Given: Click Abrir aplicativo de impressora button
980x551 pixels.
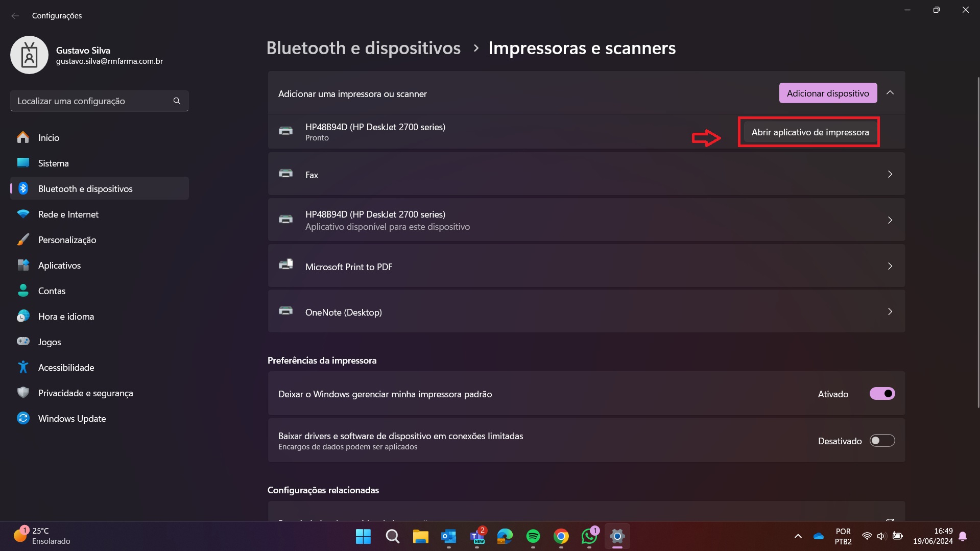Looking at the screenshot, I should pyautogui.click(x=809, y=132).
